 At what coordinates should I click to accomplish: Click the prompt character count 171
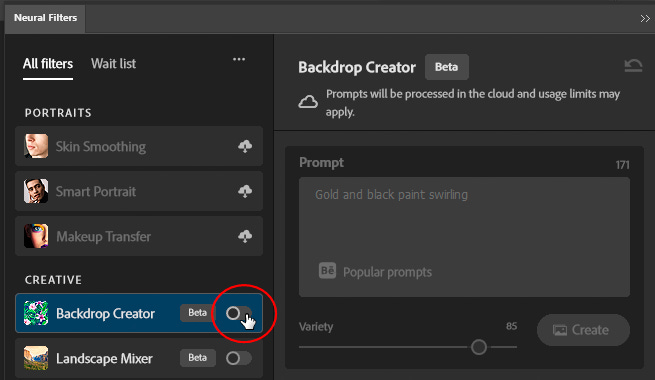pyautogui.click(x=622, y=165)
